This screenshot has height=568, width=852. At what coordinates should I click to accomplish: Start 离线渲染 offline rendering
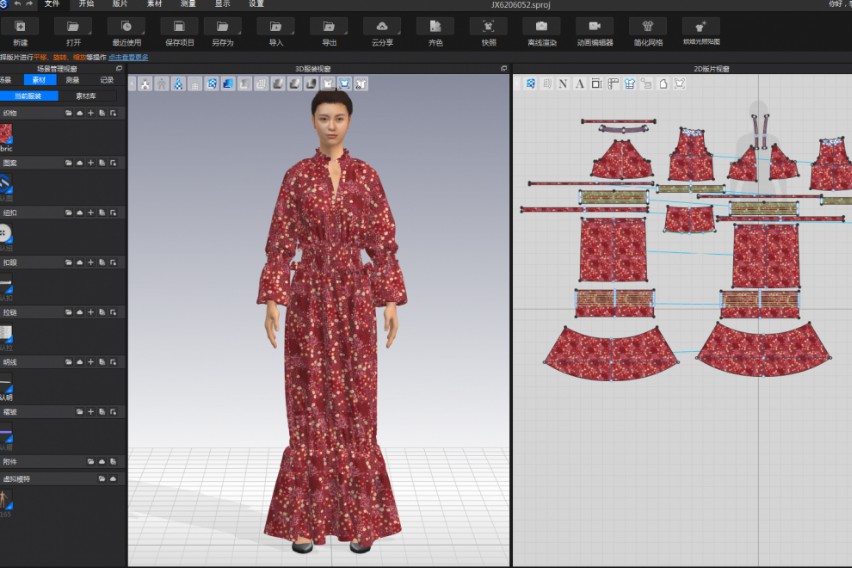541,27
